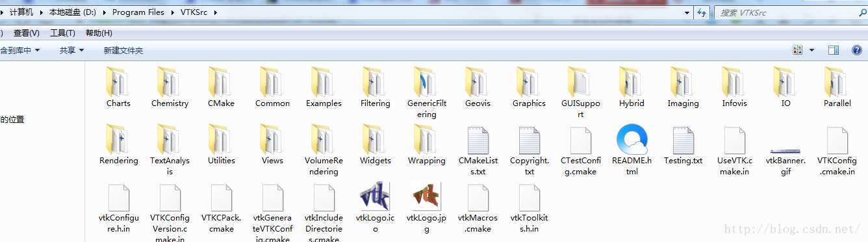Select the vtkMacros.cmake file
Image resolution: width=868 pixels, height=242 pixels.
[x=478, y=208]
